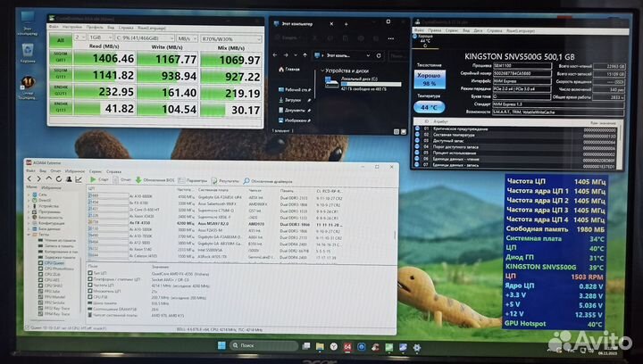Click the BIOS updates toolbar icon
This screenshot has width=643, height=364.
(150, 179)
